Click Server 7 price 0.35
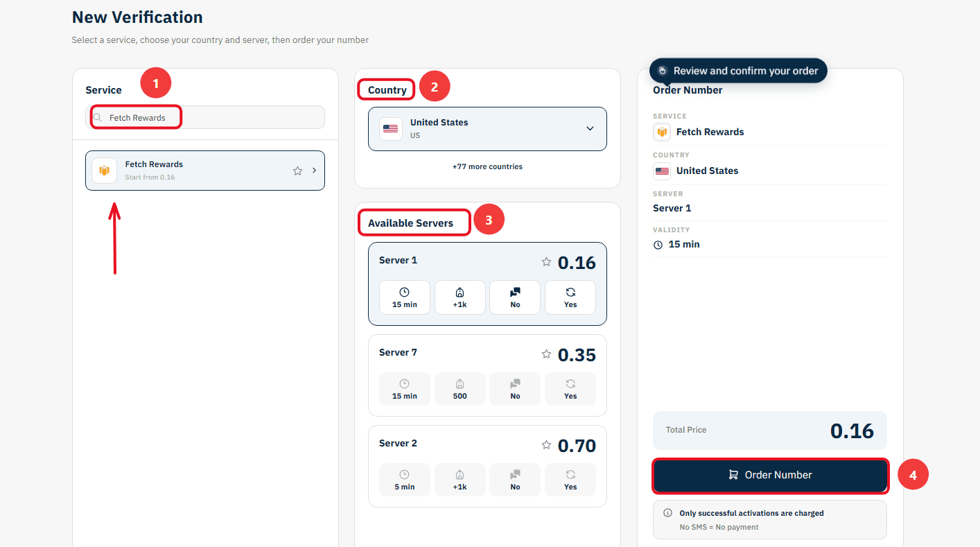Viewport: 980px width, 547px height. (x=577, y=355)
